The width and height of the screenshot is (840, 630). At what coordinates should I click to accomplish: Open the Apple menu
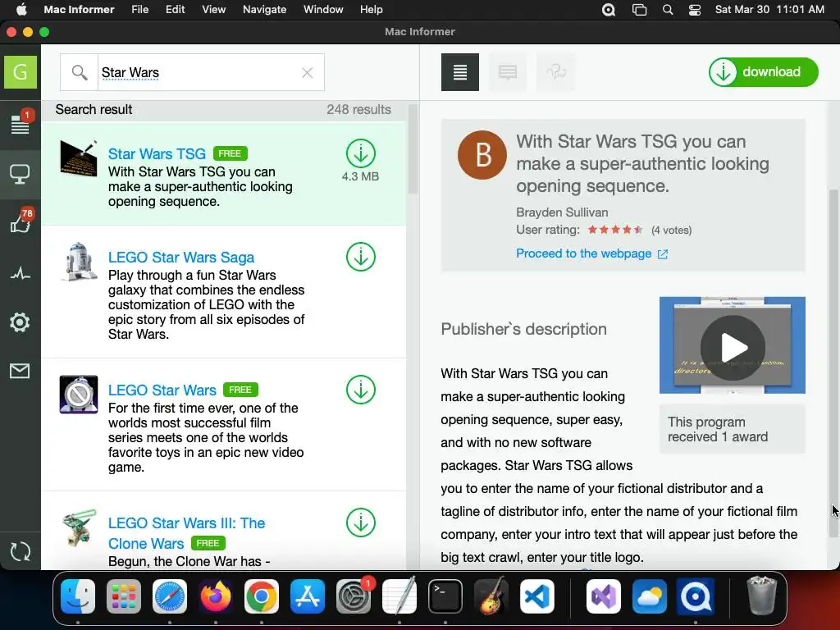21,10
